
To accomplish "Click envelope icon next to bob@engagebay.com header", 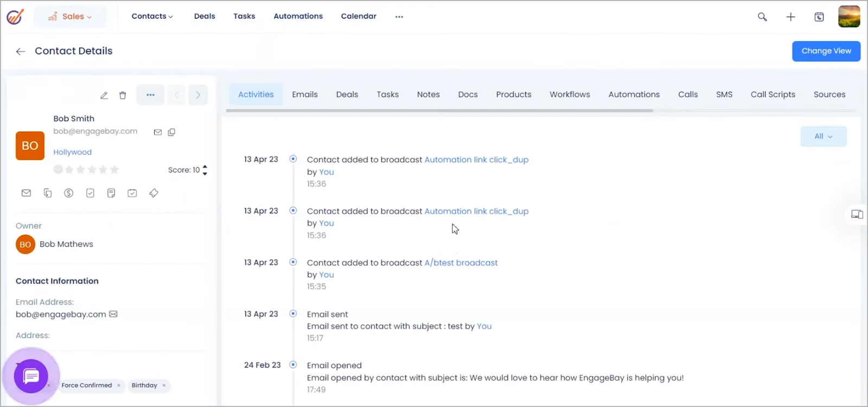I will (x=158, y=132).
